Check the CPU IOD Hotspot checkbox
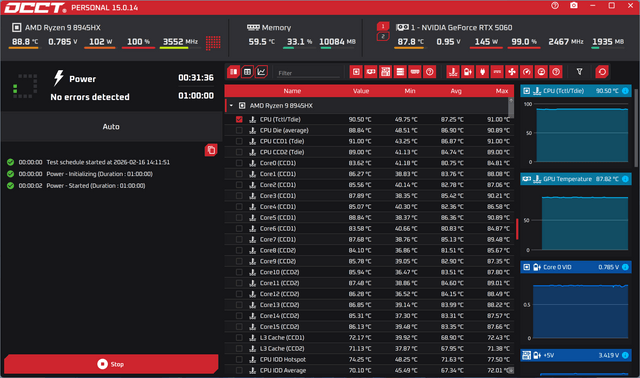This screenshot has width=640, height=378. pos(239,359)
